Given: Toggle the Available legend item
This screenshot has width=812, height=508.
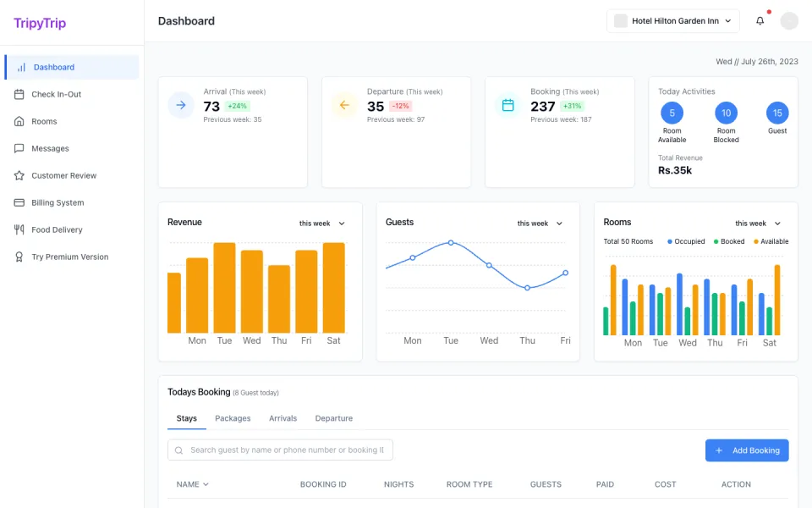Looking at the screenshot, I should coord(771,241).
